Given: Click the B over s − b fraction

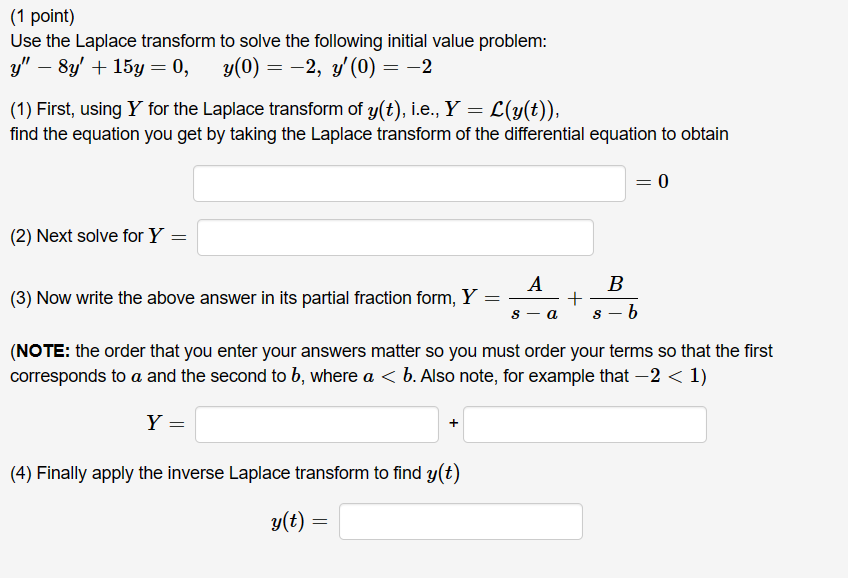Looking at the screenshot, I should 614,298.
